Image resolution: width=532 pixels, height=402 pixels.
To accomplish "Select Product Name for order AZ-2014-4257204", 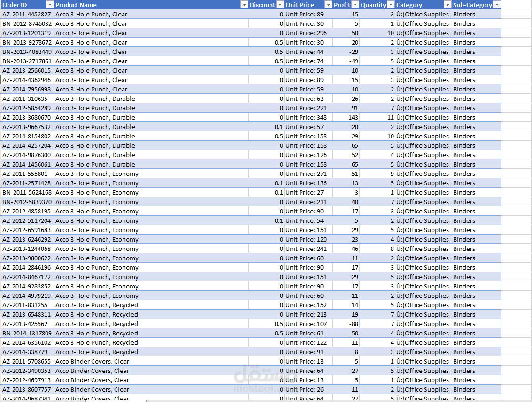I will 151,146.
